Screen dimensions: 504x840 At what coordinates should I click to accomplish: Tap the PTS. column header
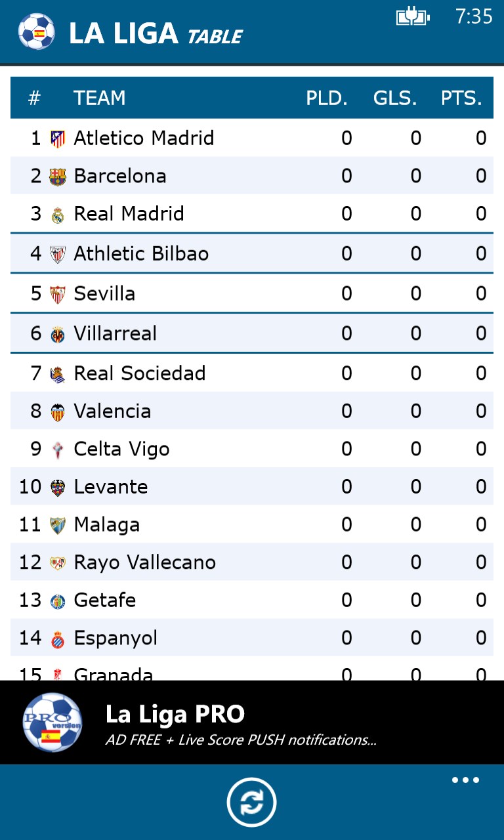pyautogui.click(x=461, y=98)
